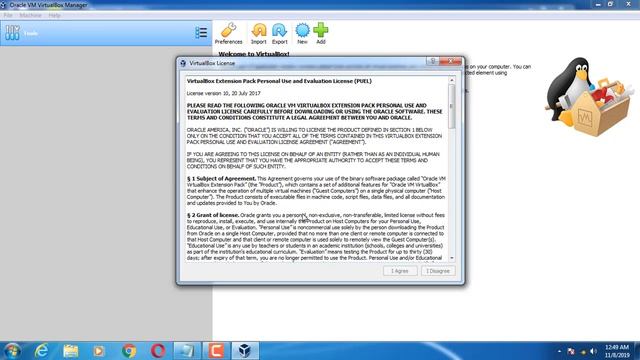Open the File menu
Viewport: 640px width, 360px height.
[x=8, y=15]
